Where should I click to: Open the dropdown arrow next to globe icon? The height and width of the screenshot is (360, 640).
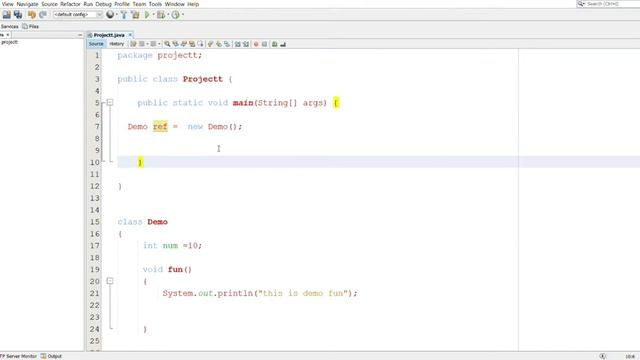point(117,15)
